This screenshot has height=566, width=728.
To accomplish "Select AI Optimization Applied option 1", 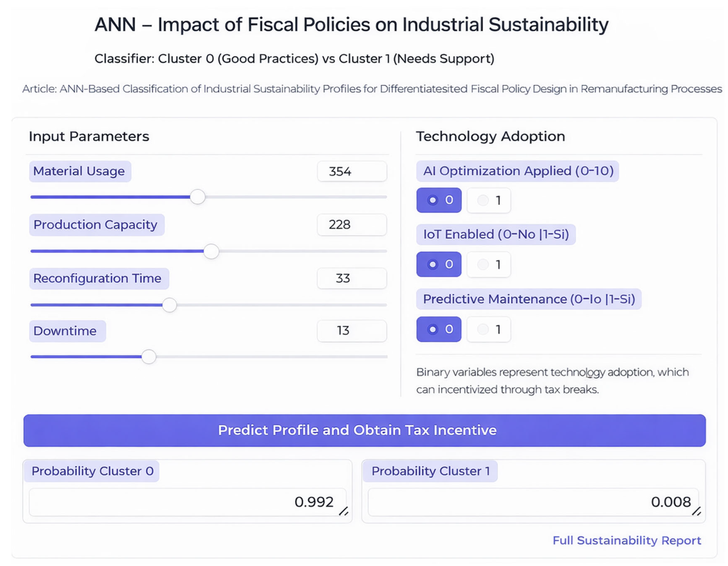I will click(489, 201).
